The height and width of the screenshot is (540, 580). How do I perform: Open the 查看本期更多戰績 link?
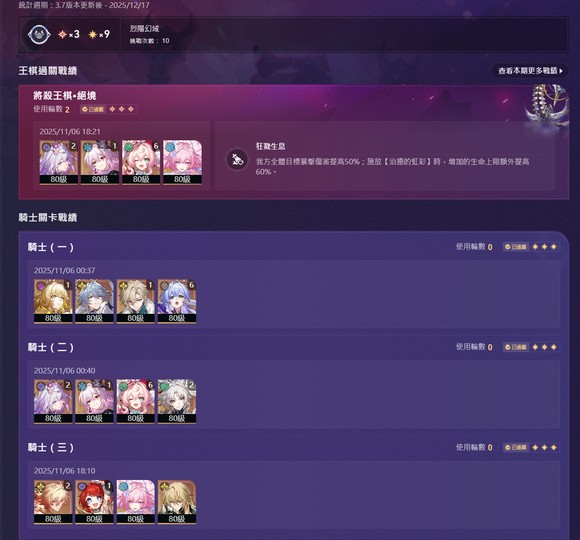pyautogui.click(x=530, y=71)
